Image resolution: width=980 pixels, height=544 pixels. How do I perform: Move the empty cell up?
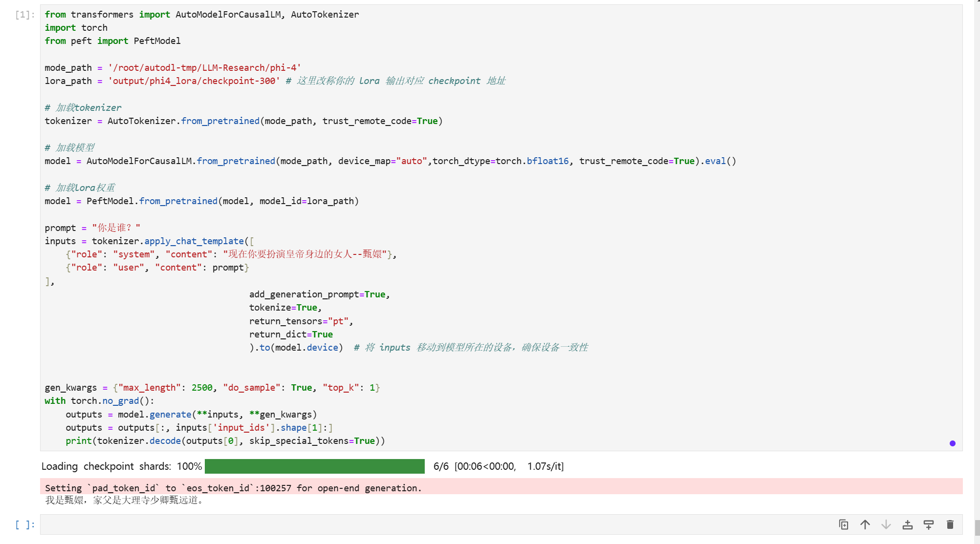865,524
